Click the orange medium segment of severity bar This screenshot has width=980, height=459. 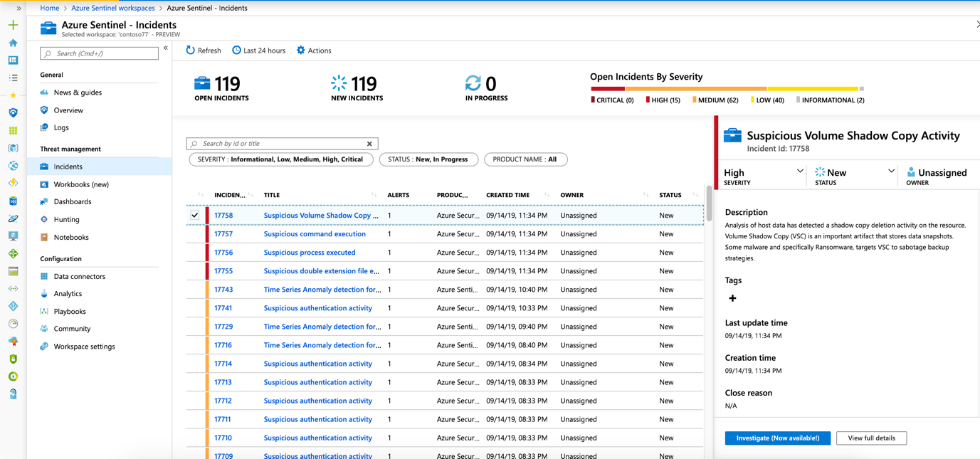[696, 89]
